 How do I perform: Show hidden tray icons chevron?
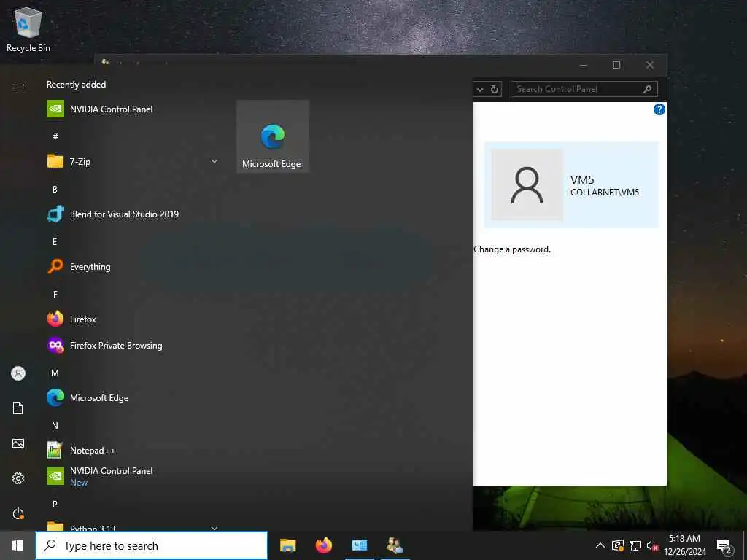click(x=600, y=545)
